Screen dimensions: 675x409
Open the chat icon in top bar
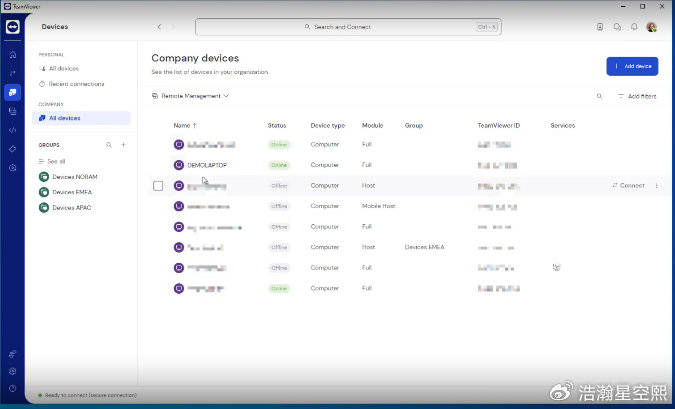(617, 27)
